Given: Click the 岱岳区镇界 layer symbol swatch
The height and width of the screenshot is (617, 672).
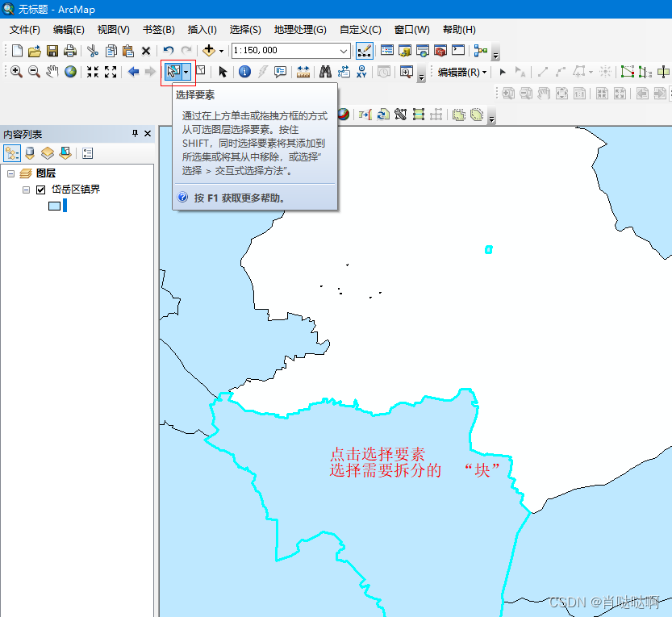Looking at the screenshot, I should [54, 206].
